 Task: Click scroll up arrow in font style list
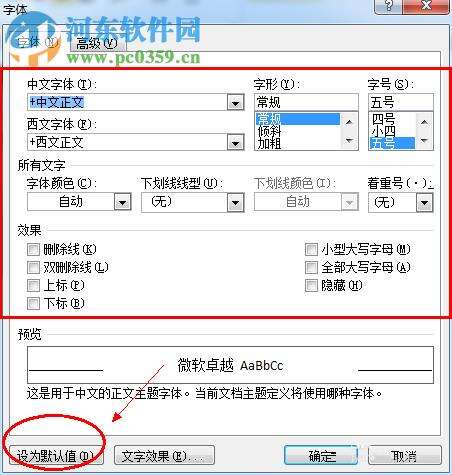tap(349, 123)
